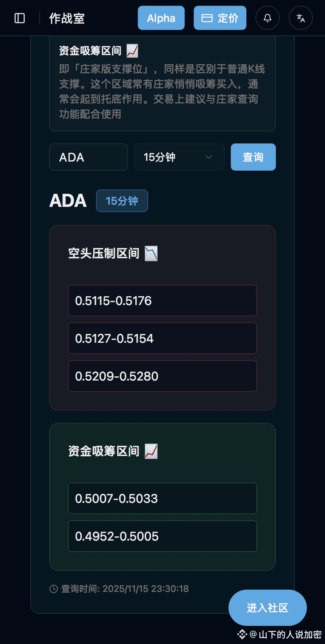Open the 定价 pricing page
This screenshot has width=325, height=644.
[220, 18]
